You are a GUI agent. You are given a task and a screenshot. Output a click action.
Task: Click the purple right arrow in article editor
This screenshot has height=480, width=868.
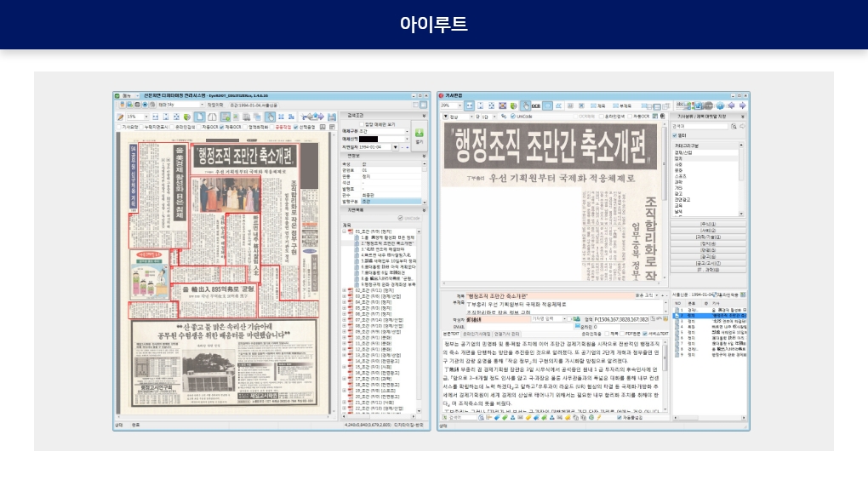[742, 106]
